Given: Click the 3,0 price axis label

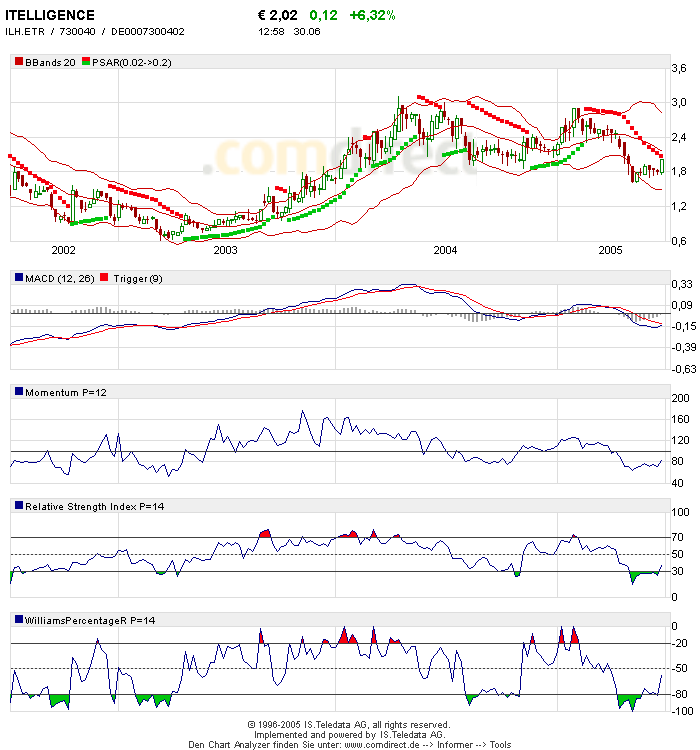Looking at the screenshot, I should (679, 102).
